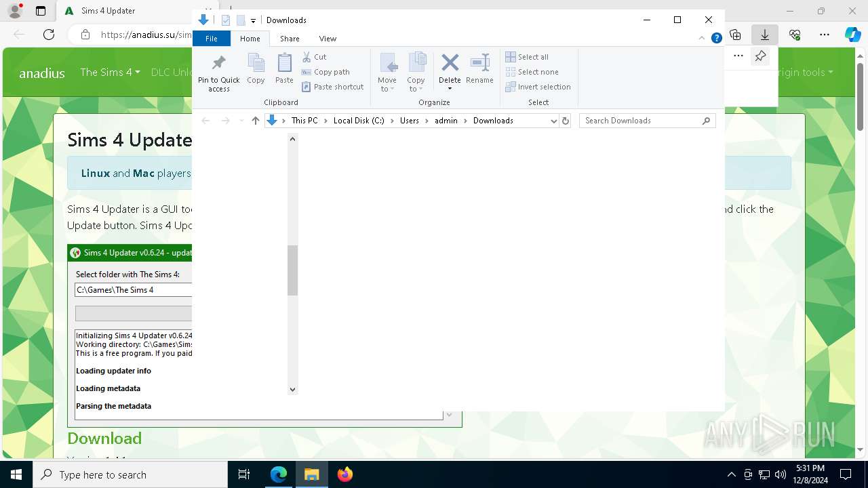Screen dimensions: 868x488
Task: Click Properties icon in Quick Access Toolbar
Action: [226, 20]
